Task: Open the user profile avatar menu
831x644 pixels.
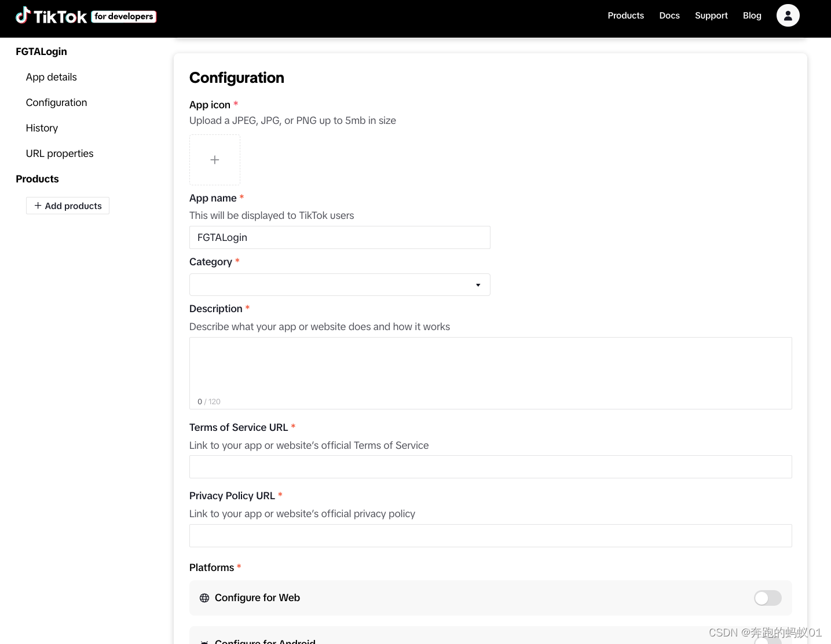Action: 788,16
